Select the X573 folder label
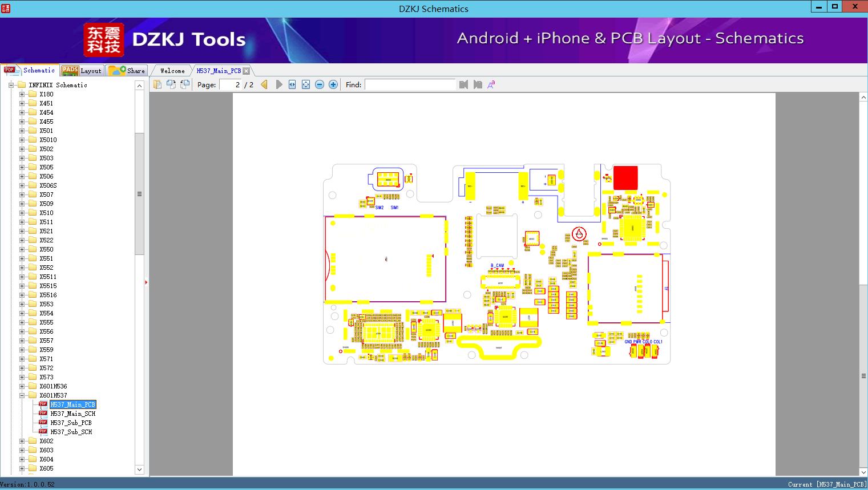 pos(46,377)
